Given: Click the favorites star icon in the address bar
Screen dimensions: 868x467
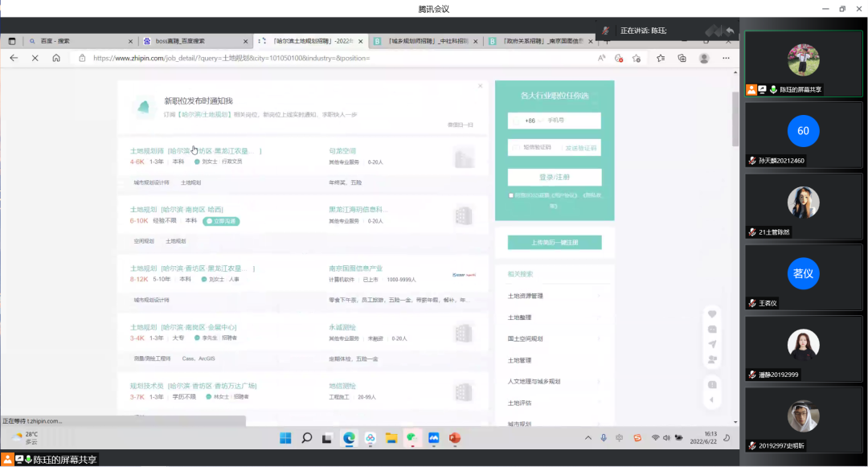Looking at the screenshot, I should (x=636, y=58).
